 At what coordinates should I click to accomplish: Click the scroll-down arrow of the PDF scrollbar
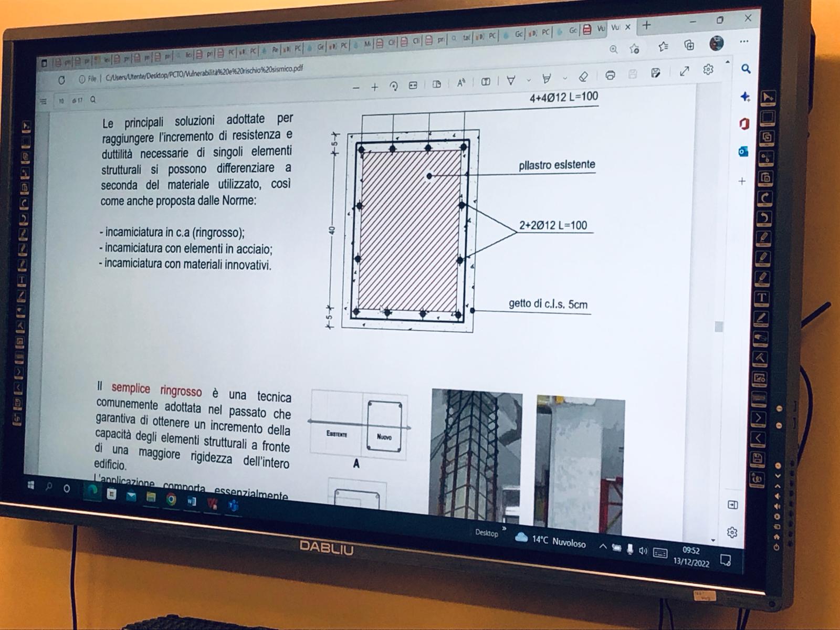713,540
